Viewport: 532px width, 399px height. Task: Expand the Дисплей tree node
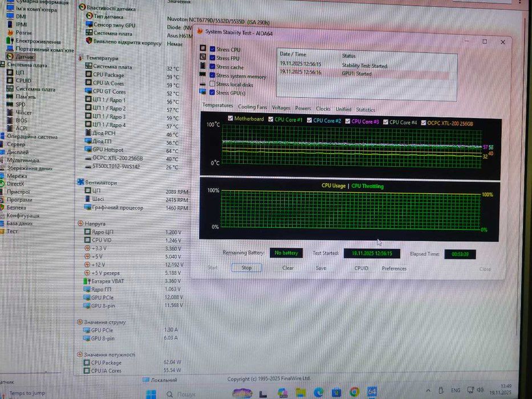(2, 152)
